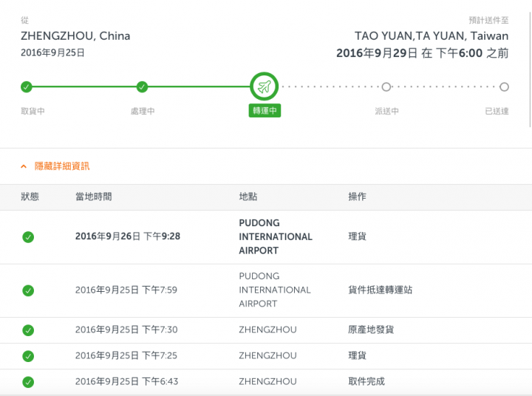Click the 操作 column header
Image resolution: width=532 pixels, height=396 pixels.
358,197
